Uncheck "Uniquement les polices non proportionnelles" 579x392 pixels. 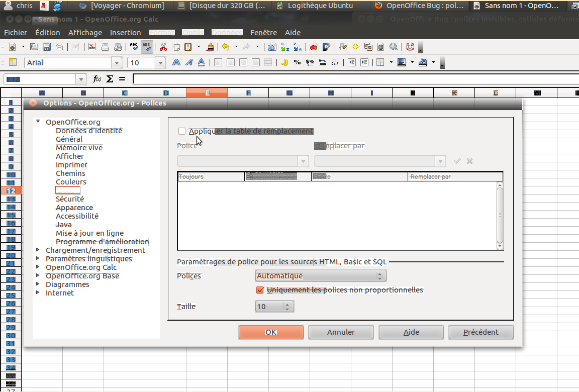click(260, 290)
